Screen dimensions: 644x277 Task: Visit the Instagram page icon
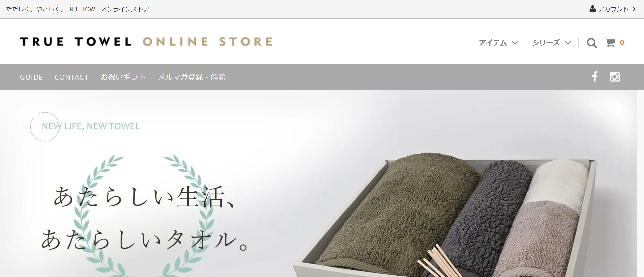tap(614, 77)
